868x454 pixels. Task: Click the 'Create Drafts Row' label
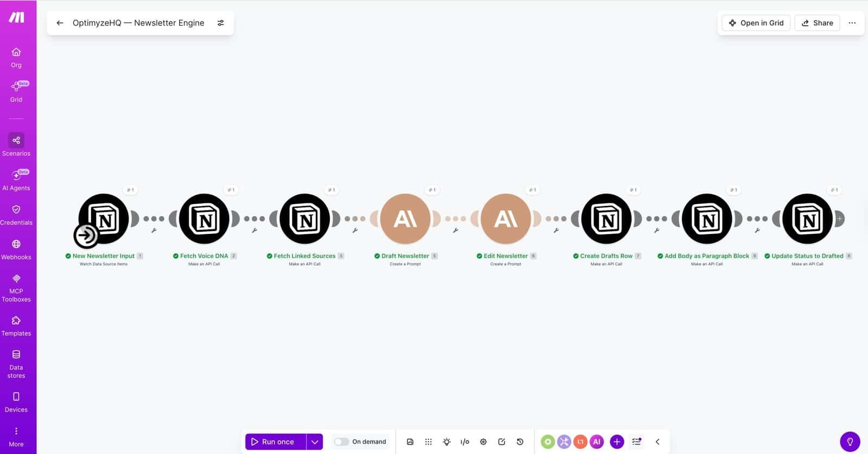pos(606,256)
